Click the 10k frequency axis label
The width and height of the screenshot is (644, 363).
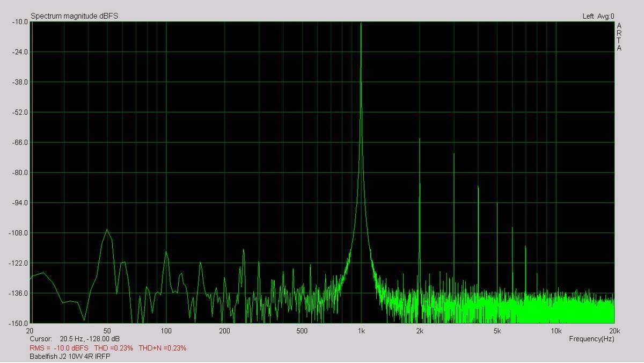(556, 331)
